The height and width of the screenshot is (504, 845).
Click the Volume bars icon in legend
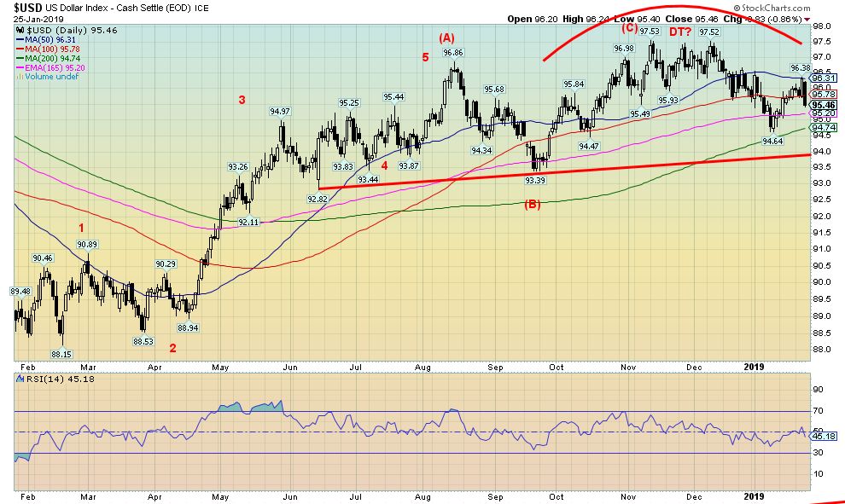point(19,77)
